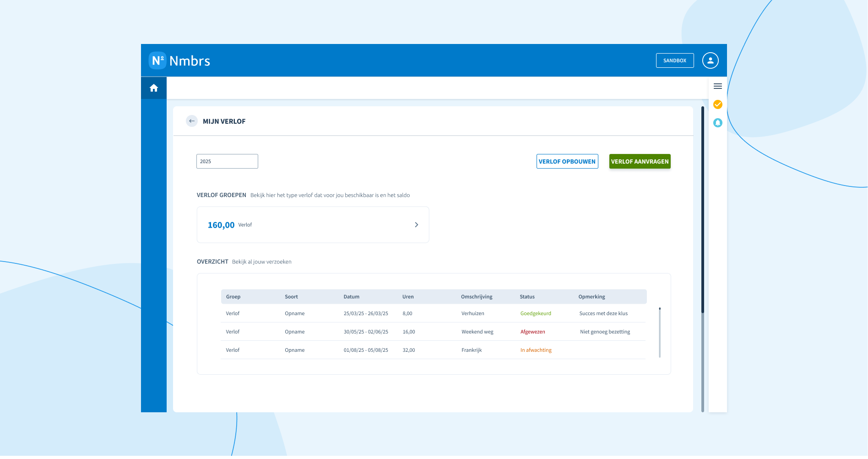This screenshot has width=868, height=459.
Task: Click the main page vertical scrollbar
Action: (703, 259)
